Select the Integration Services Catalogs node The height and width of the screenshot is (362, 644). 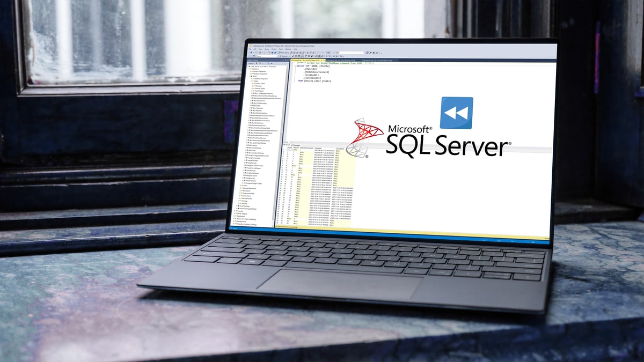click(246, 224)
